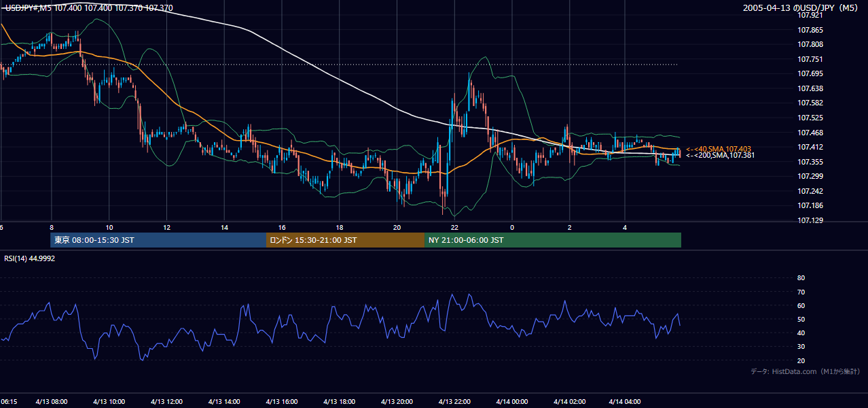Screen dimensions: 868x408
Task: Click price axis label 107.695
Action: point(811,73)
